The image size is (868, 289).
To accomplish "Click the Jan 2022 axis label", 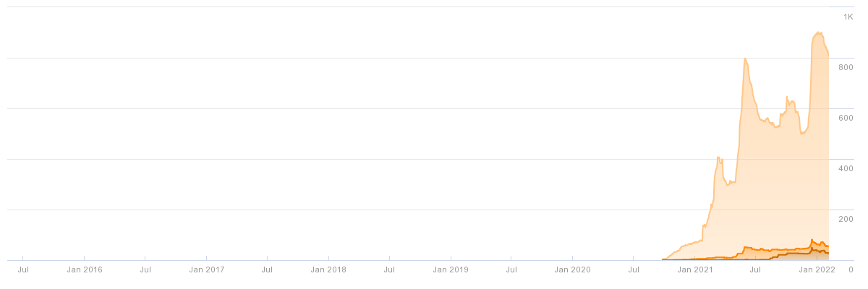I will click(x=817, y=269).
